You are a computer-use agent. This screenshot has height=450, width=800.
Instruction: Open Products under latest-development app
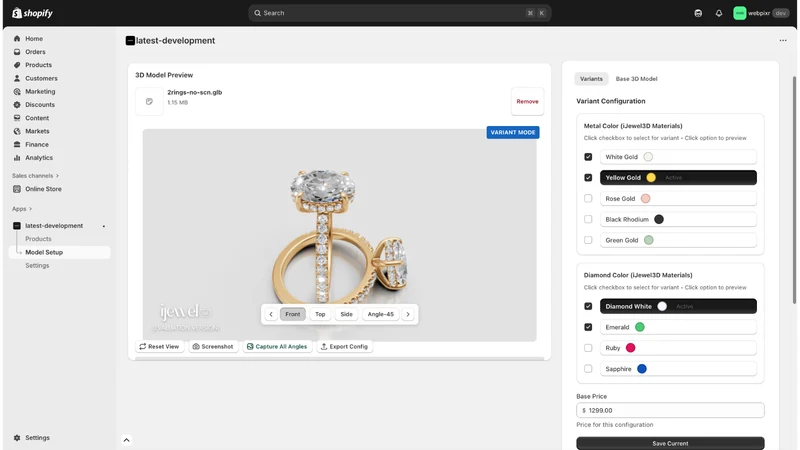click(x=38, y=239)
